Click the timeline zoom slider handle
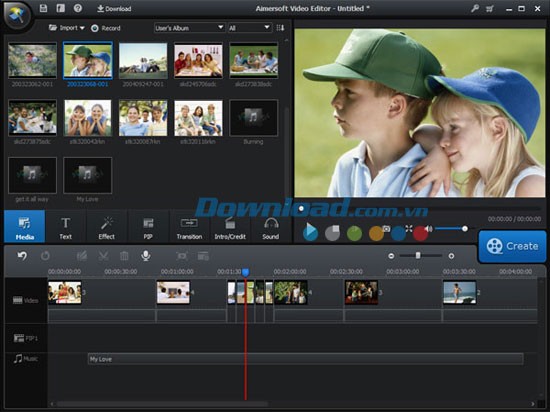The height and width of the screenshot is (412, 550). pyautogui.click(x=418, y=256)
